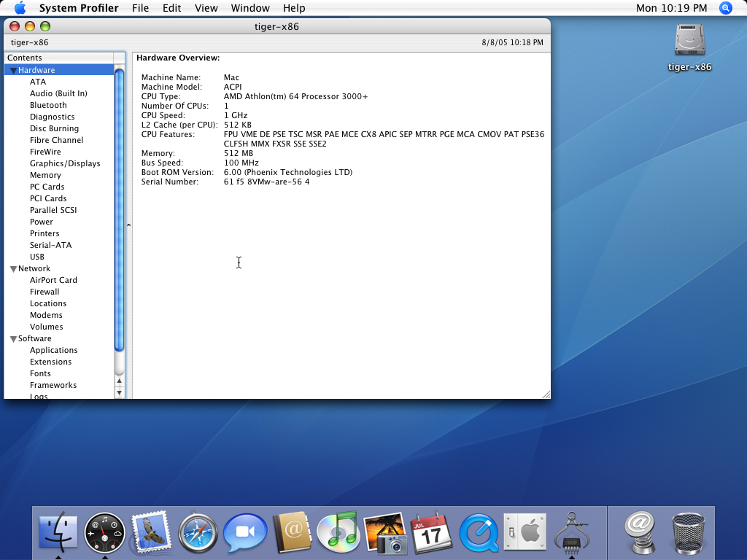747x560 pixels.
Task: Select Disc Burning in the sidebar
Action: [54, 128]
